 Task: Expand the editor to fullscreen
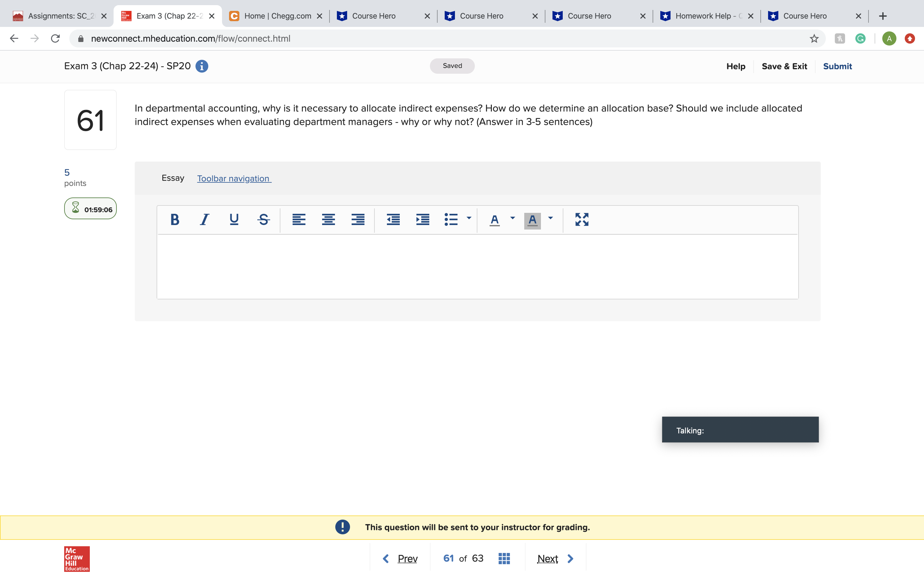(x=581, y=220)
